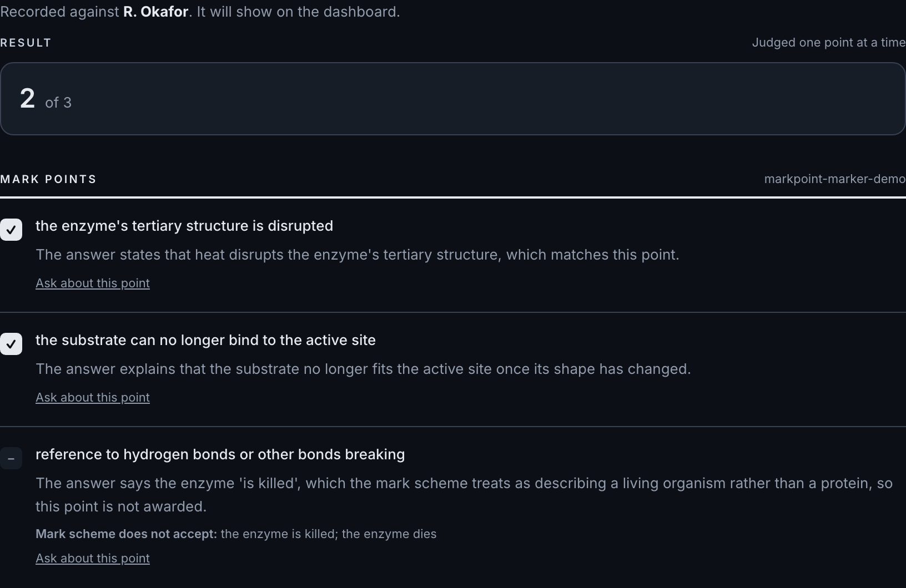906x588 pixels.
Task: Click the 'Mark scheme does not accept' note
Action: point(236,534)
